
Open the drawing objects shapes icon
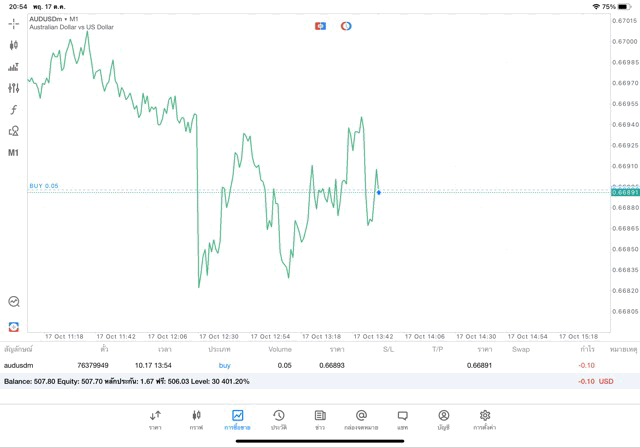click(x=14, y=131)
